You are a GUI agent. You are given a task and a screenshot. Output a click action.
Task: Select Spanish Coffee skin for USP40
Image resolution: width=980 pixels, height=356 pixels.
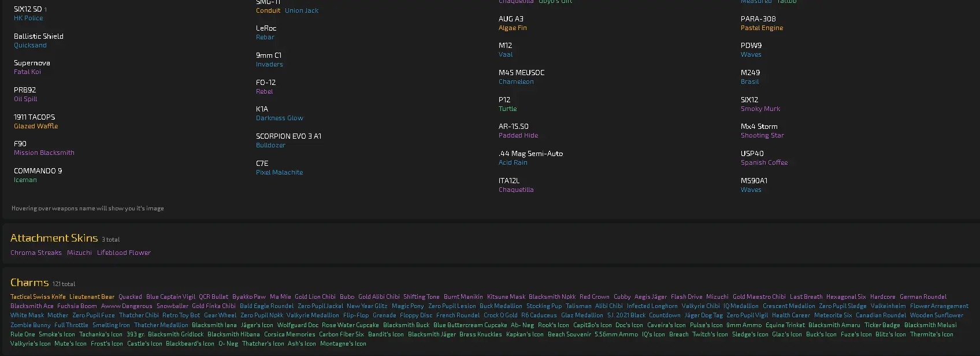tap(764, 163)
